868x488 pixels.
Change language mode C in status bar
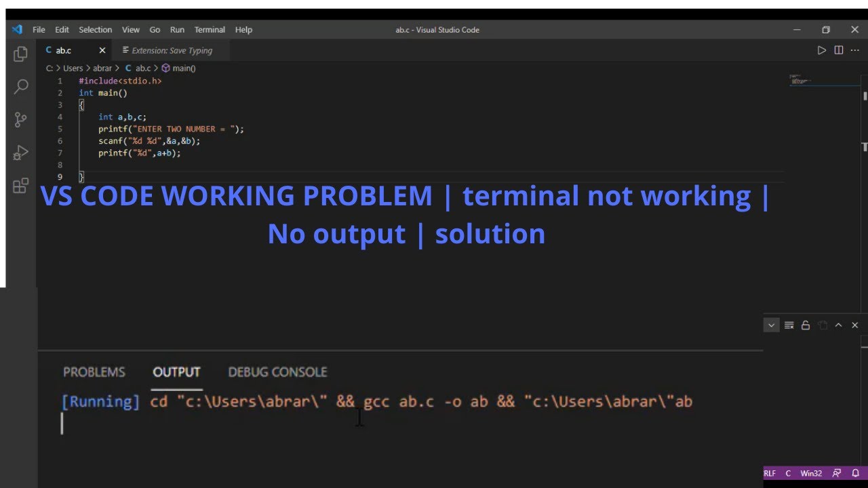click(x=788, y=473)
